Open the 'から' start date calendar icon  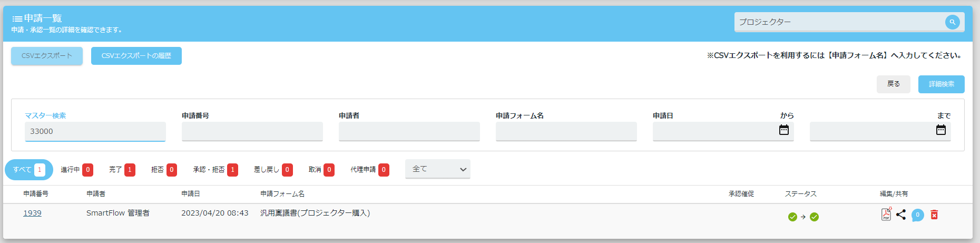pos(784,130)
